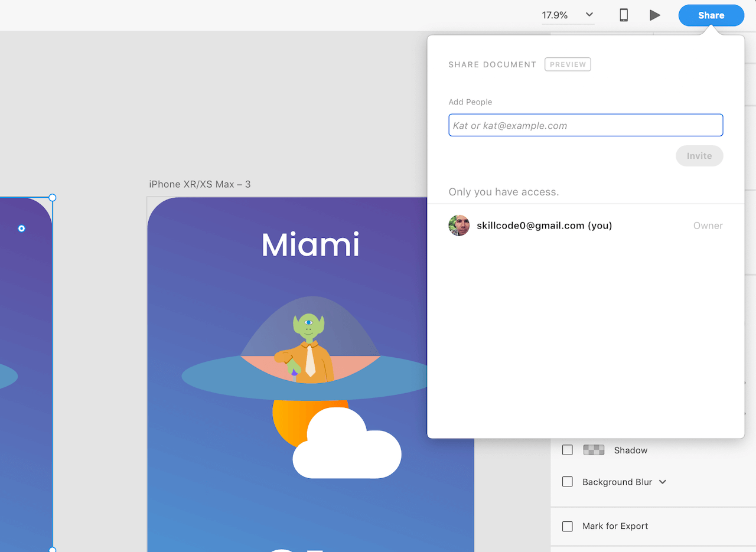The width and height of the screenshot is (756, 552).
Task: Click skillcode0@gmail.com account entry
Action: [x=544, y=225]
